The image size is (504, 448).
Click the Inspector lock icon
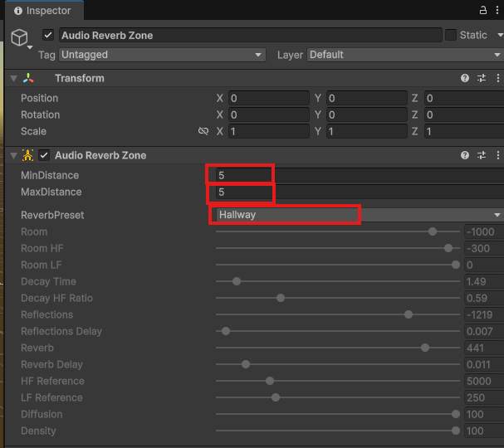pyautogui.click(x=483, y=10)
